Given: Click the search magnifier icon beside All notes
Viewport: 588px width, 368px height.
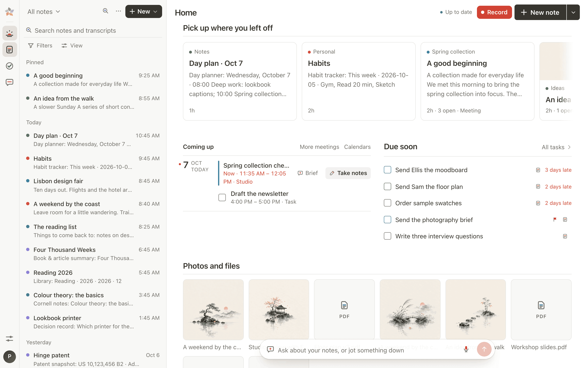Looking at the screenshot, I should tap(105, 11).
